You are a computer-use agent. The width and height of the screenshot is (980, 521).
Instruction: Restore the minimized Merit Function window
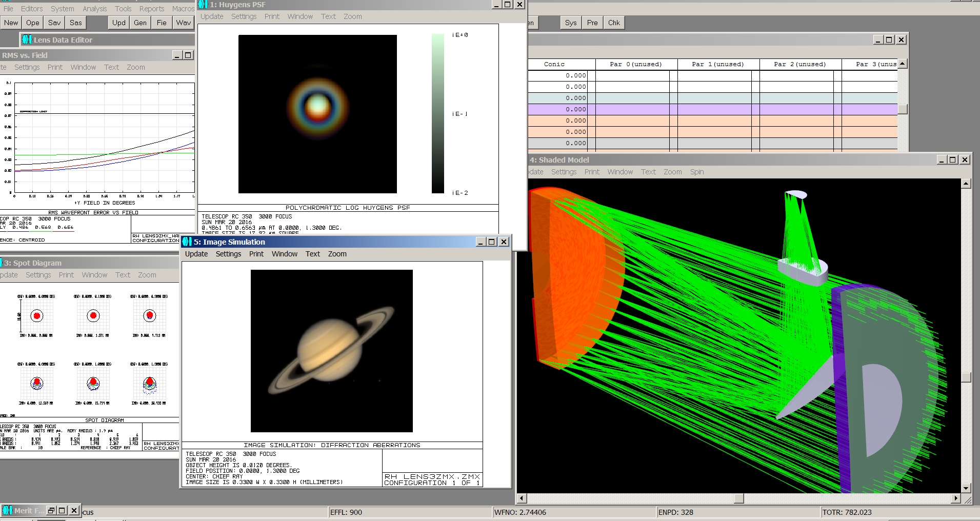[x=51, y=510]
